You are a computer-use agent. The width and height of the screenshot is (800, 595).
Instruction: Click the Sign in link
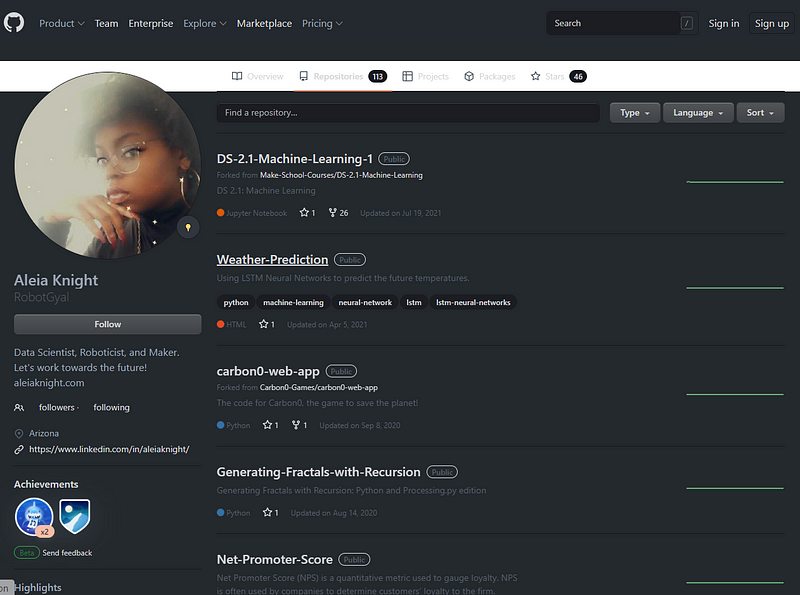723,23
